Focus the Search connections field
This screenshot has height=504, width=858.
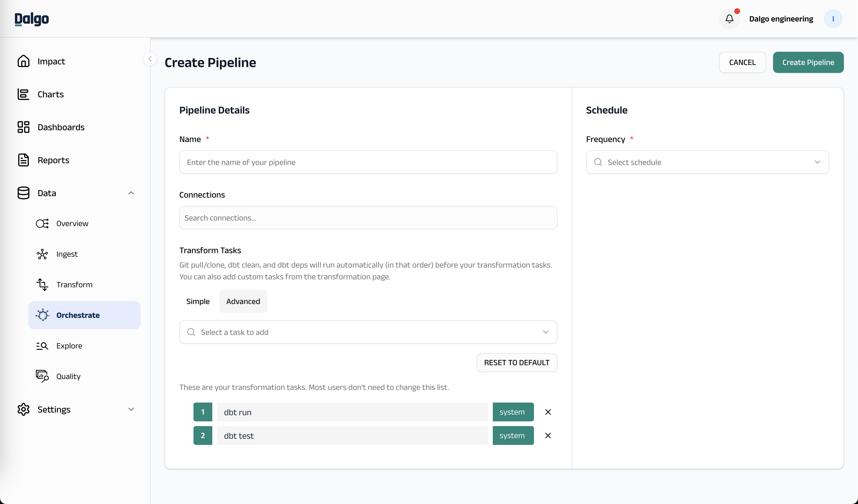(x=368, y=218)
